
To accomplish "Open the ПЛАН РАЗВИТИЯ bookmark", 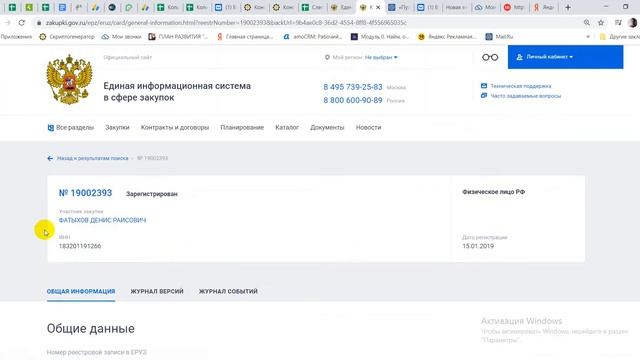I will click(x=178, y=37).
